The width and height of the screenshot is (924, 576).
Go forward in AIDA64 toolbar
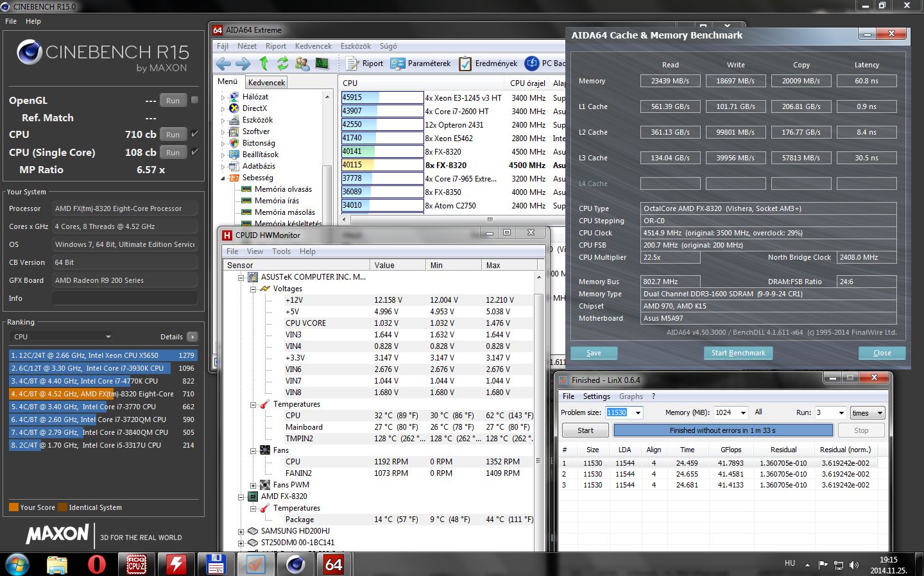pyautogui.click(x=243, y=64)
